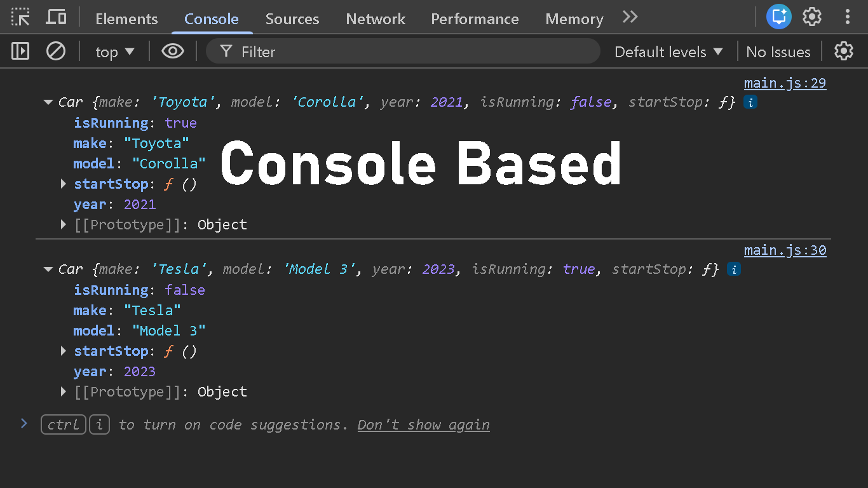Collapse the Toyota Car object

[48, 102]
